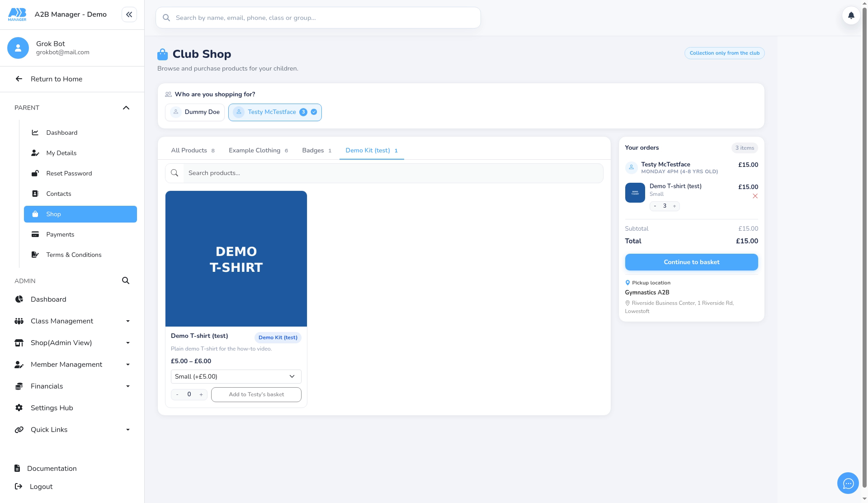This screenshot has height=503, width=868.
Task: Open the Contacts page
Action: [x=80, y=194]
